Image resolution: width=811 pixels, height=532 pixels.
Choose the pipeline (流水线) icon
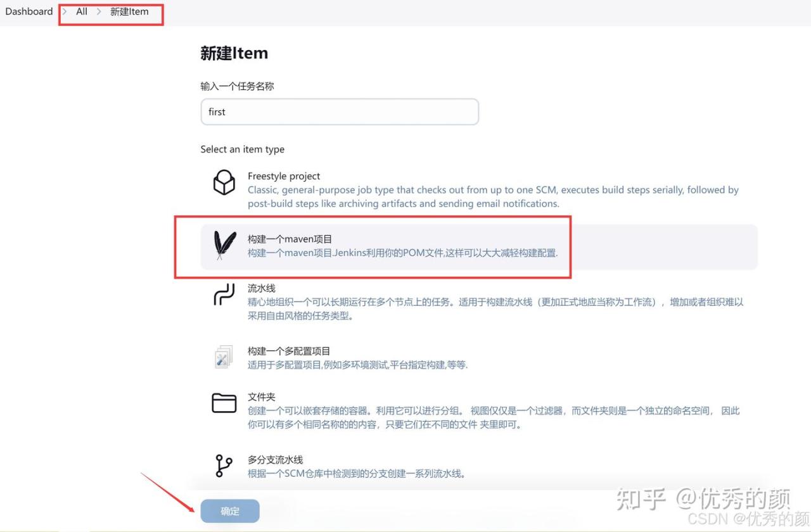click(x=224, y=294)
